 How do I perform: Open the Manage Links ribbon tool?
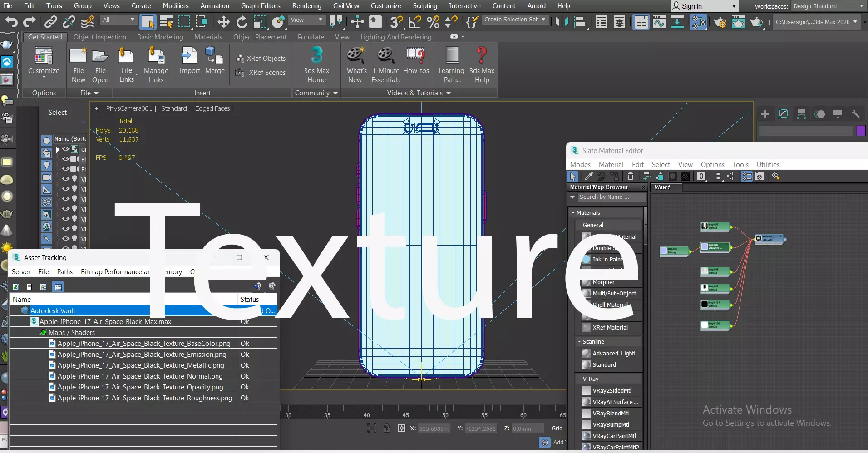click(x=156, y=65)
